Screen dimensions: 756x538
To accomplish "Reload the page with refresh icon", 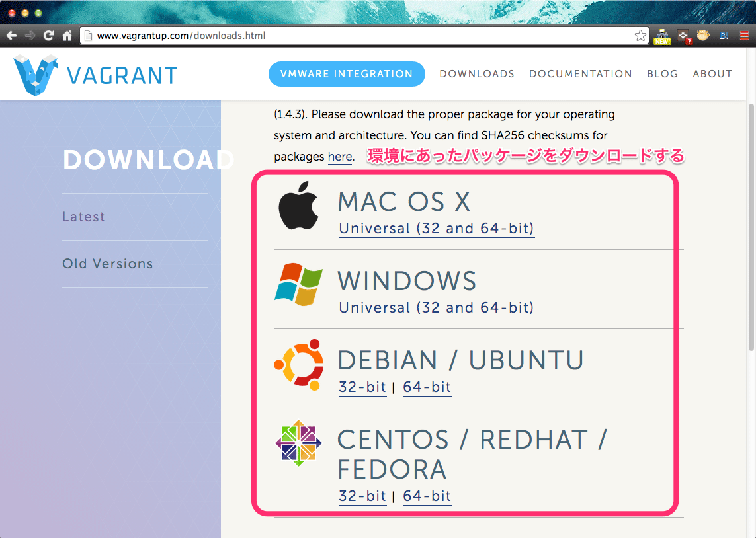I will click(x=48, y=36).
